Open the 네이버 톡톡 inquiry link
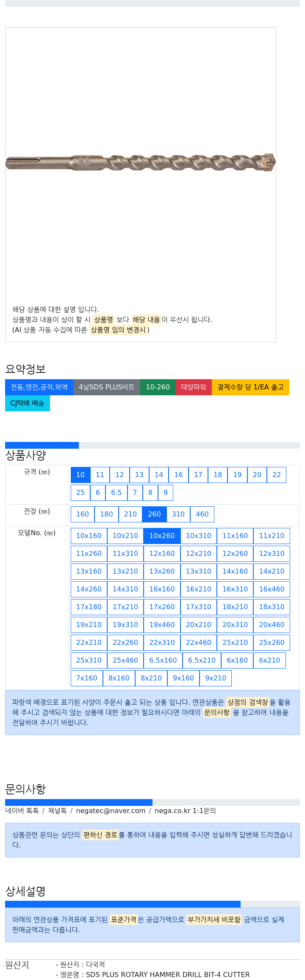 22,811
